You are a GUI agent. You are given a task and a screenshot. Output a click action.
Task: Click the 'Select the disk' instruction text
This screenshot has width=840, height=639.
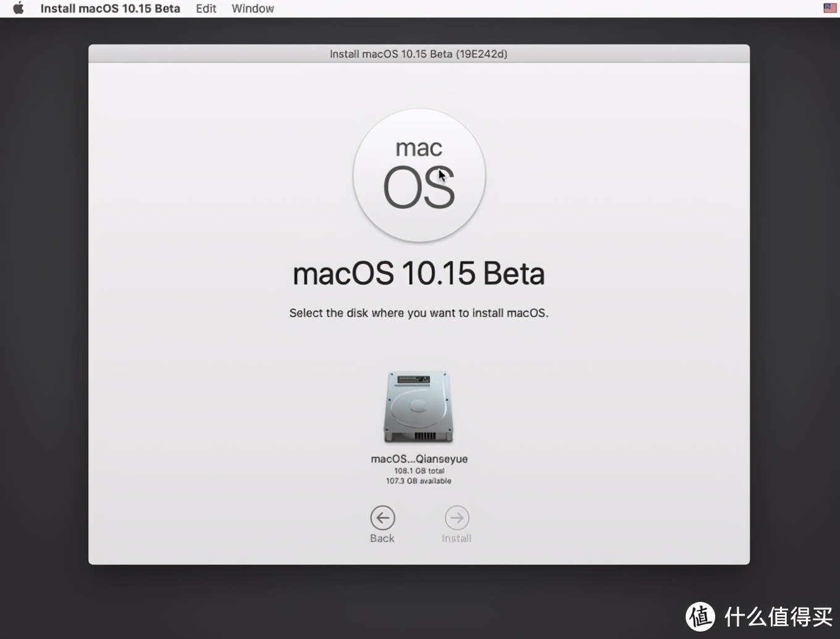pos(419,313)
